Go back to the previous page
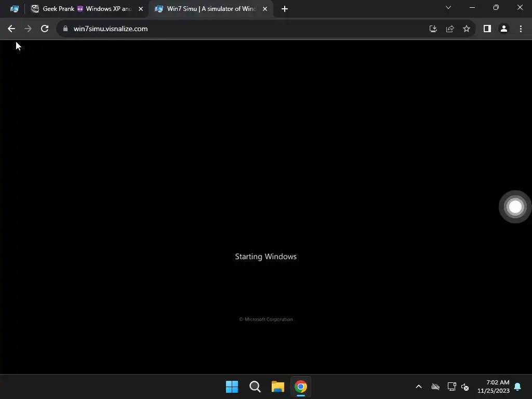The width and height of the screenshot is (532, 399). pyautogui.click(x=11, y=29)
